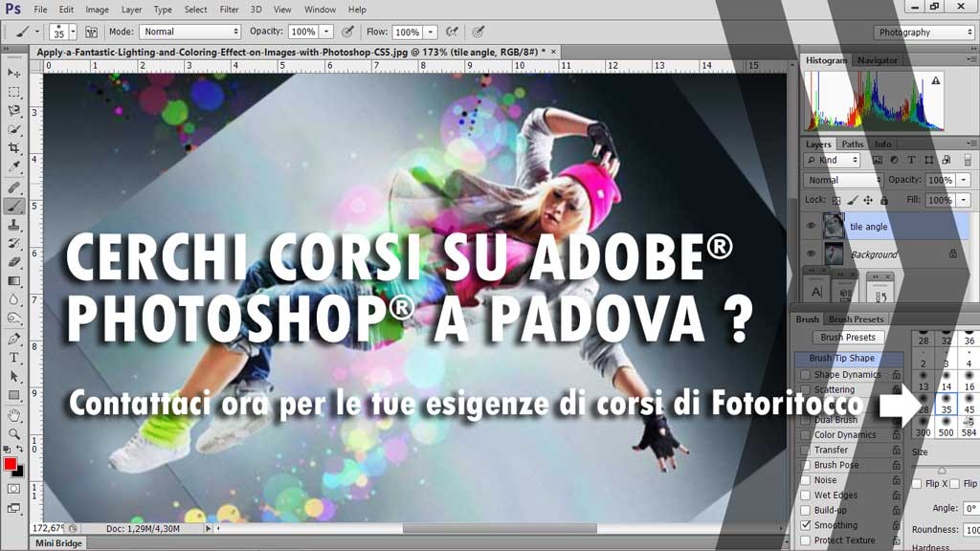The image size is (980, 551).
Task: Open the Filter menu
Action: (x=229, y=10)
